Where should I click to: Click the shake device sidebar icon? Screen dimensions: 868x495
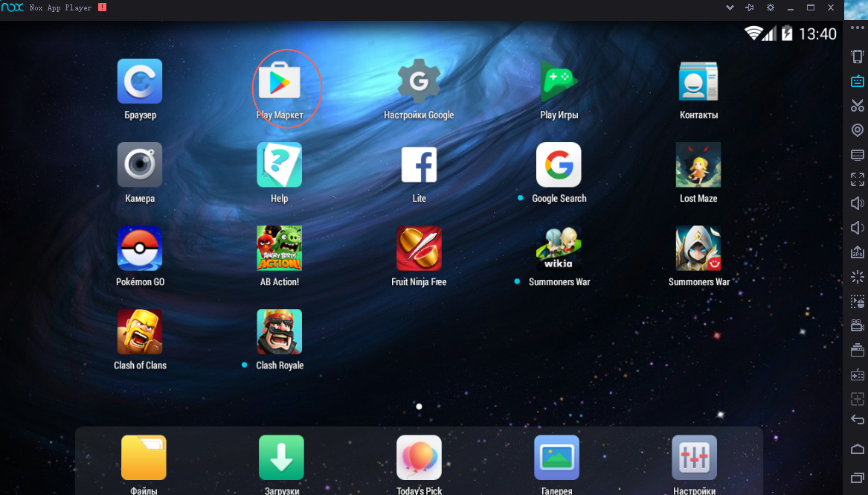tap(857, 57)
